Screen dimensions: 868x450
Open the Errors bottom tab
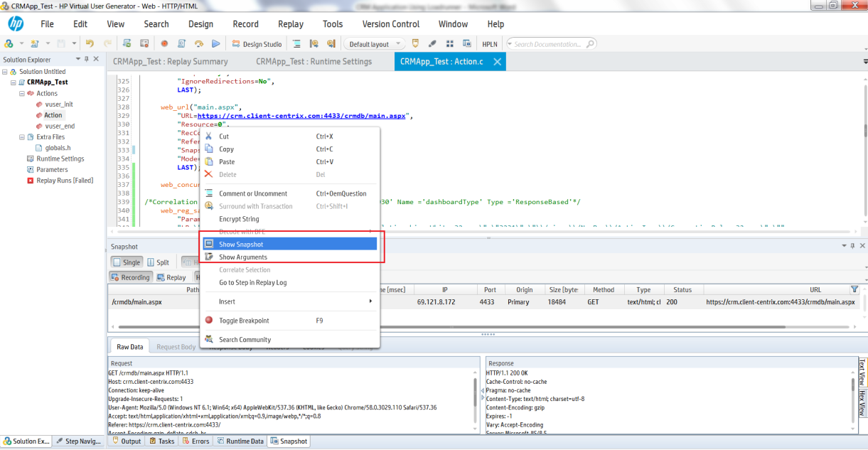195,441
